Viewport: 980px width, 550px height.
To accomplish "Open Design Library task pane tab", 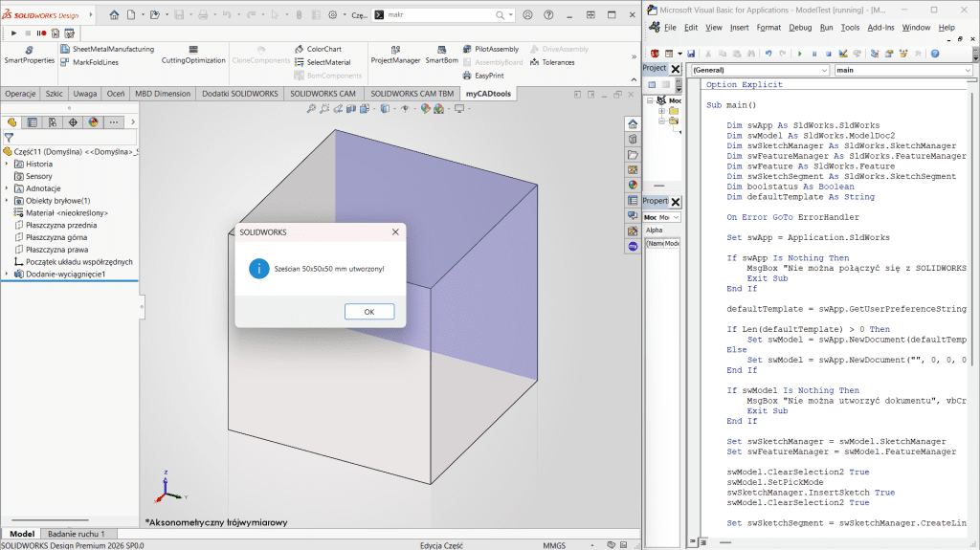I will tap(634, 139).
